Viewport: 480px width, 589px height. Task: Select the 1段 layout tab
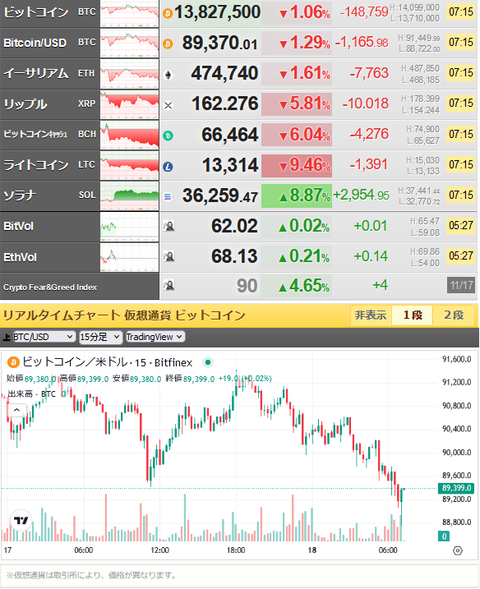[x=412, y=315]
